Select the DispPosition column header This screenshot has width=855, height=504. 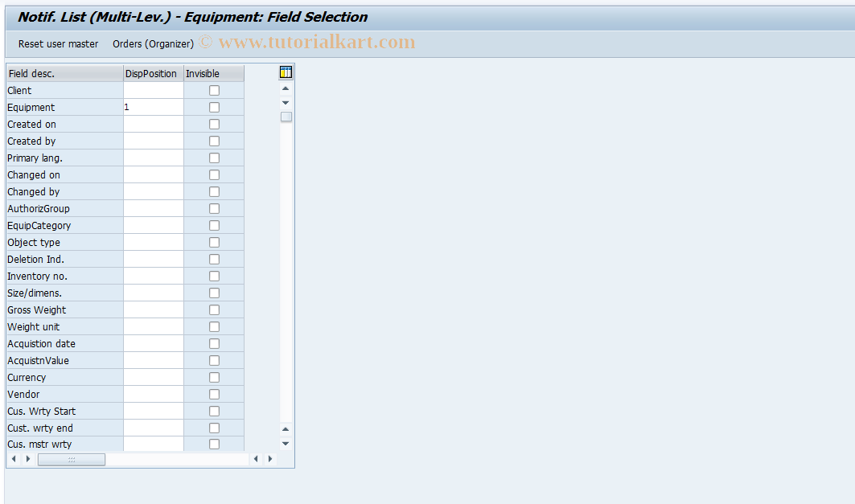point(154,74)
